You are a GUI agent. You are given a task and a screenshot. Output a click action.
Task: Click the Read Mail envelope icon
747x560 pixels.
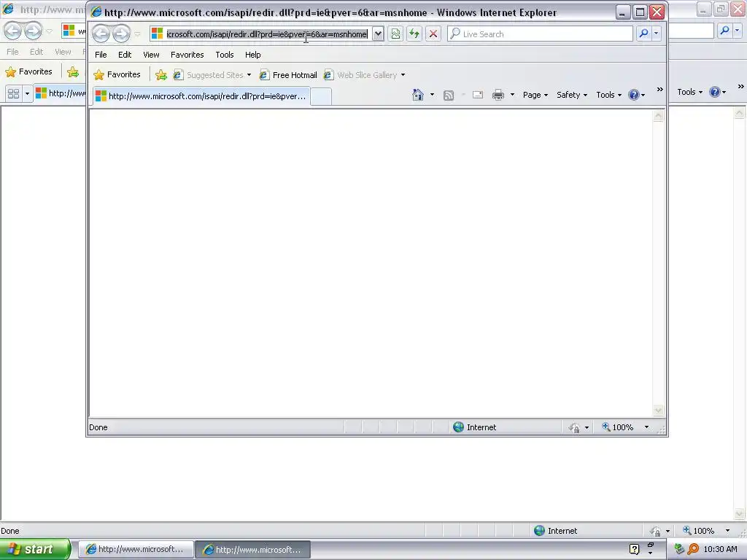(x=478, y=96)
